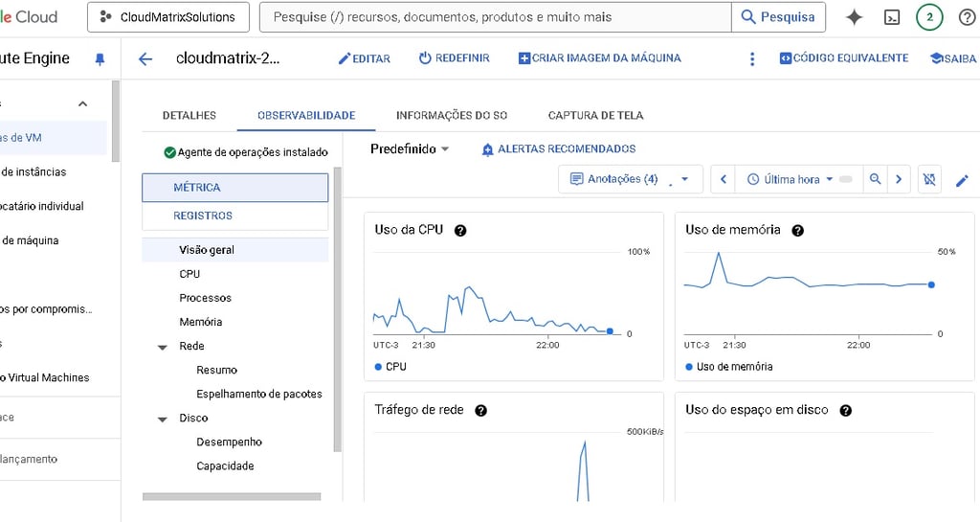Edit dashboard with the pencil icon
Screen dimensions: 980x522
(962, 181)
